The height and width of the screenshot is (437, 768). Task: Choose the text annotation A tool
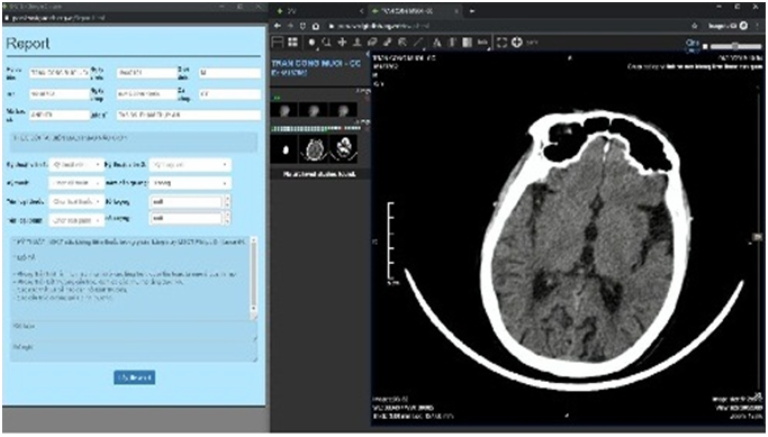pos(437,43)
